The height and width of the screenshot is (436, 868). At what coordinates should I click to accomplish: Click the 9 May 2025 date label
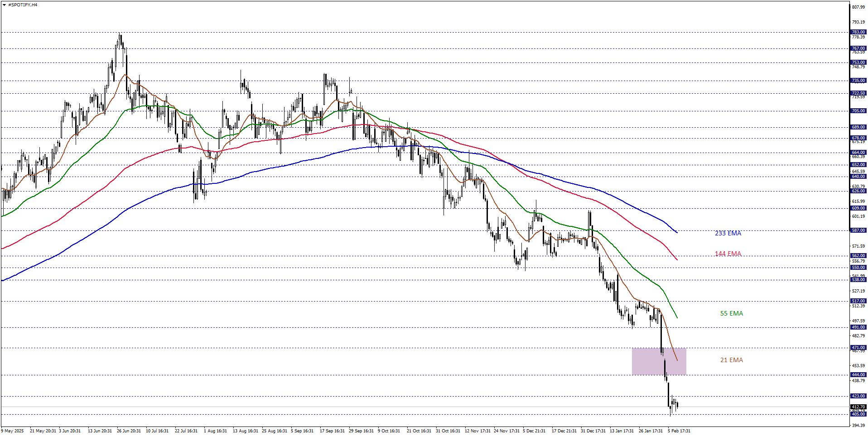13,431
